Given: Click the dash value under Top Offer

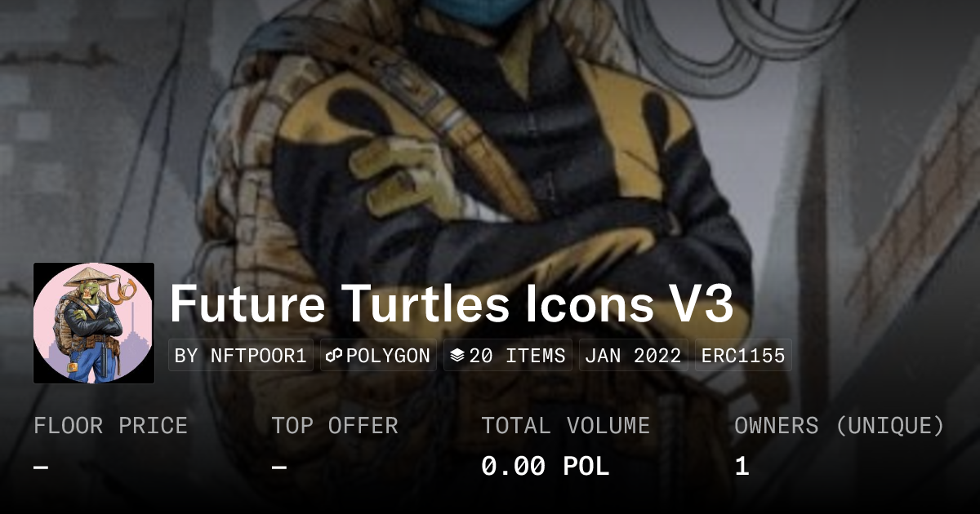Looking at the screenshot, I should (x=279, y=467).
